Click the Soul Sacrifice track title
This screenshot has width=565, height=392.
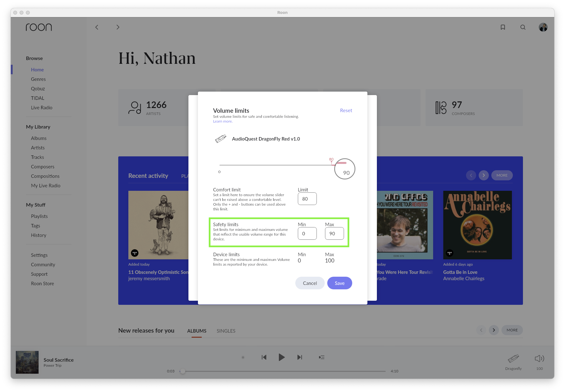(58, 360)
